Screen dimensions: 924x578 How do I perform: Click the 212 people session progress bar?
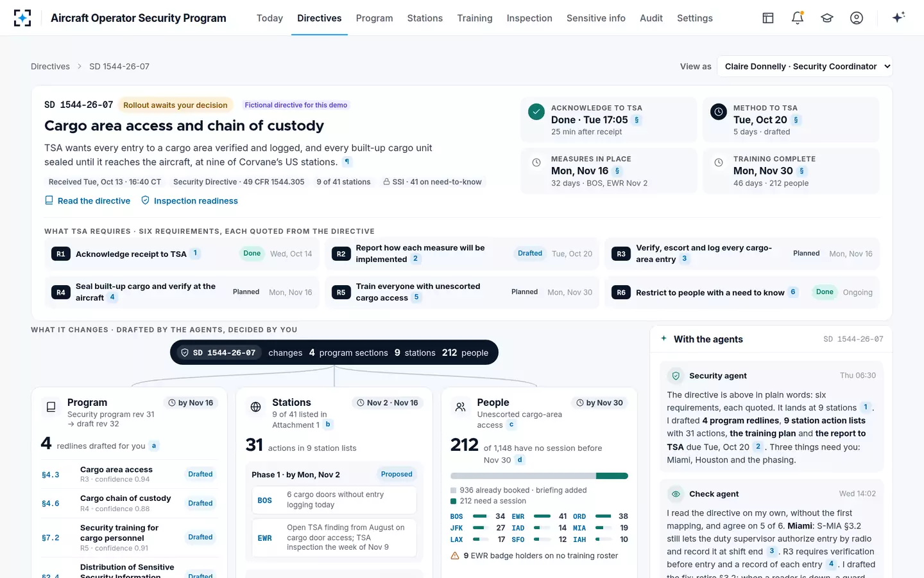click(539, 476)
